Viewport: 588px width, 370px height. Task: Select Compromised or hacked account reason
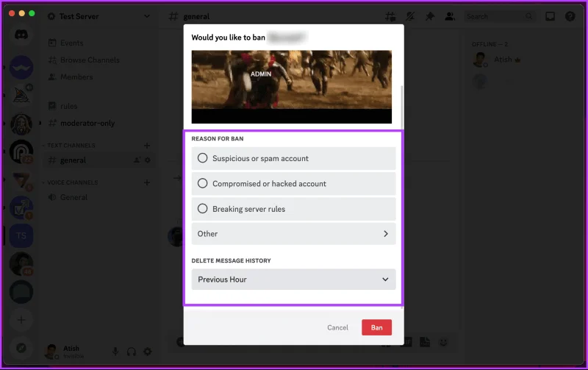point(293,183)
